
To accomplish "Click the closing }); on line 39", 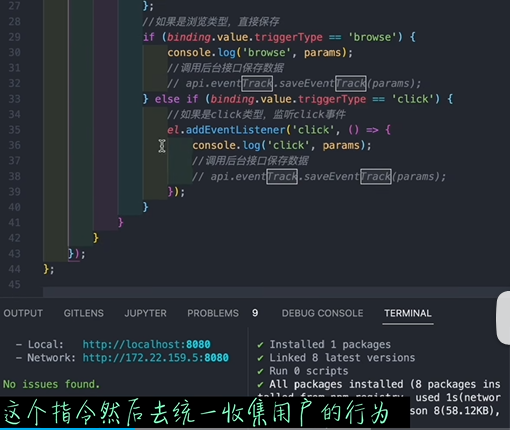I will click(176, 192).
